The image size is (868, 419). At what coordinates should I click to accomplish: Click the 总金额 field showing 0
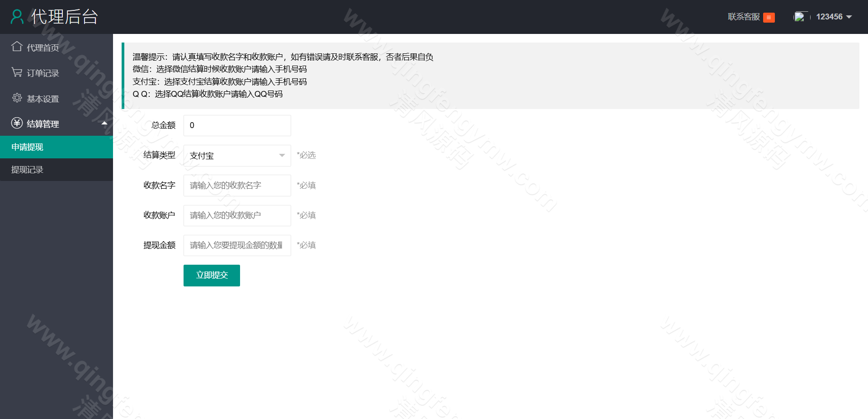[237, 125]
